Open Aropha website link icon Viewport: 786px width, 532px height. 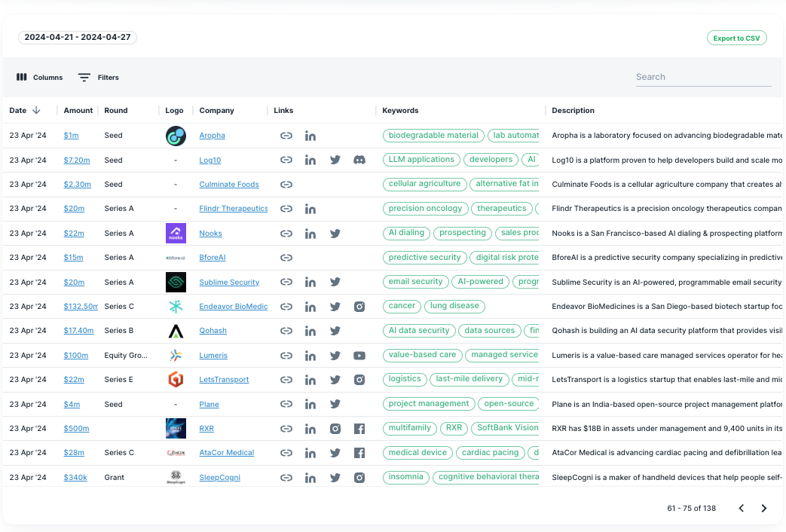[x=286, y=136]
